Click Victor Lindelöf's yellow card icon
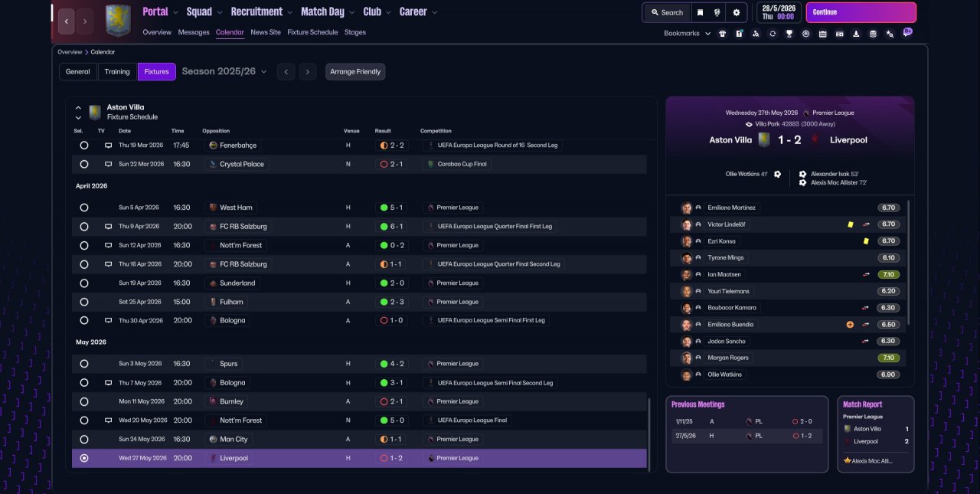The image size is (980, 494). (850, 224)
